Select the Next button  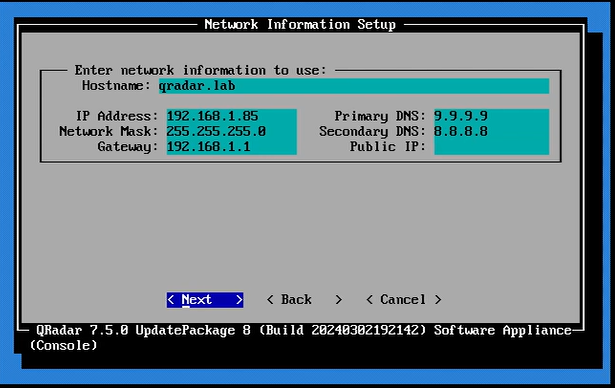tap(205, 300)
